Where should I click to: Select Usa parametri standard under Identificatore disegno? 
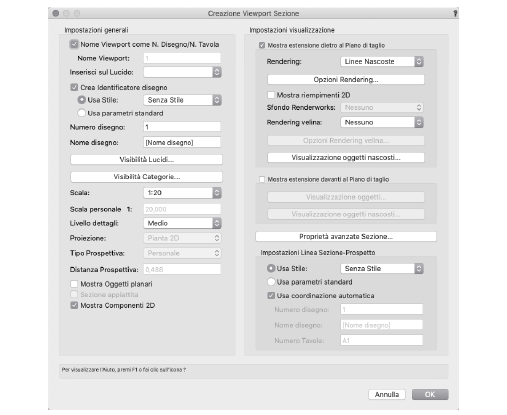pos(81,113)
